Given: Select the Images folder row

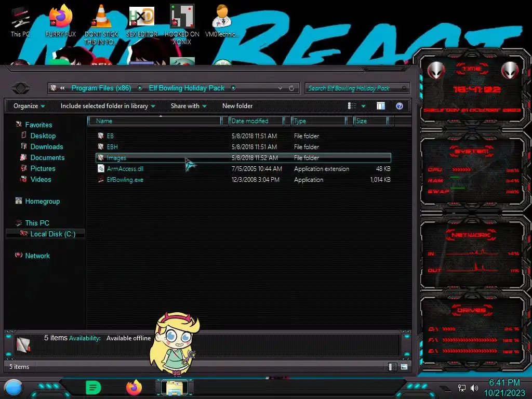Looking at the screenshot, I should (243, 157).
